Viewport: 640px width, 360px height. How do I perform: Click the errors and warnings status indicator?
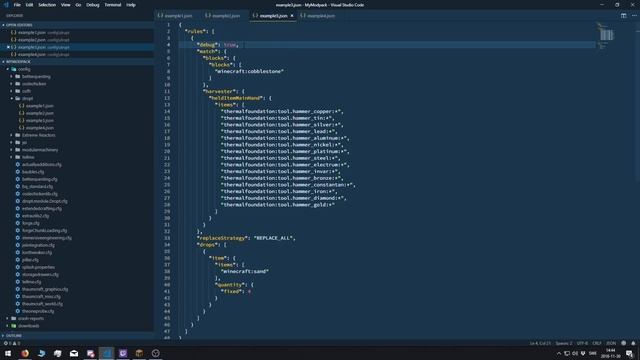11,343
